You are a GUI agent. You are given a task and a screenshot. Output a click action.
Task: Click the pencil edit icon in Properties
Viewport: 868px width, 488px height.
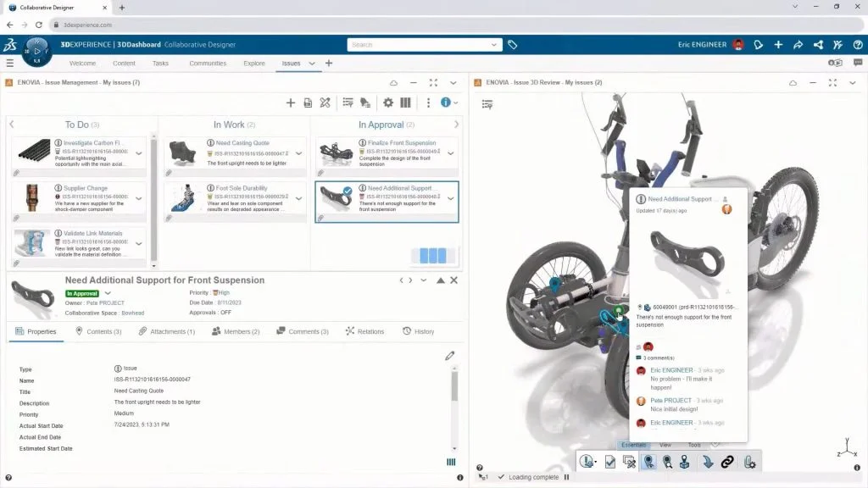coord(449,356)
